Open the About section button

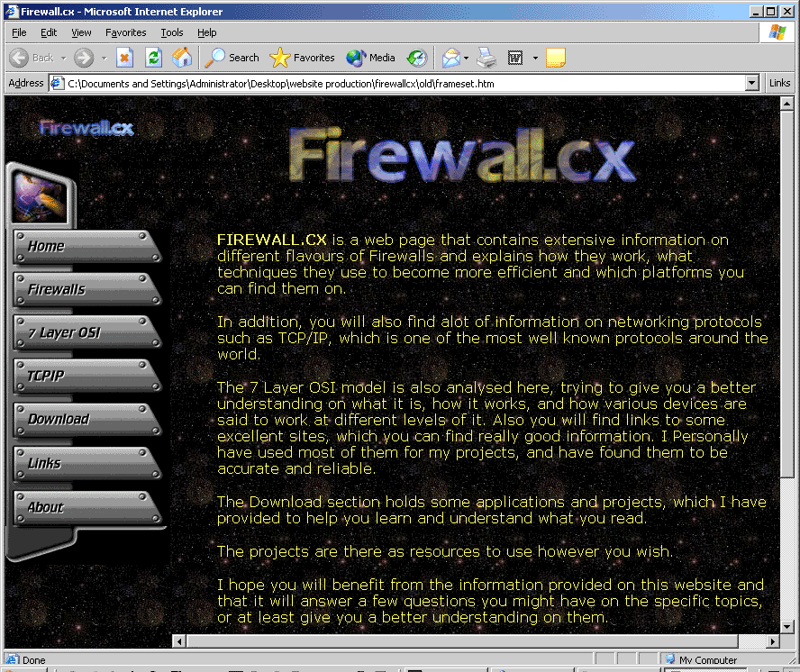tap(86, 508)
